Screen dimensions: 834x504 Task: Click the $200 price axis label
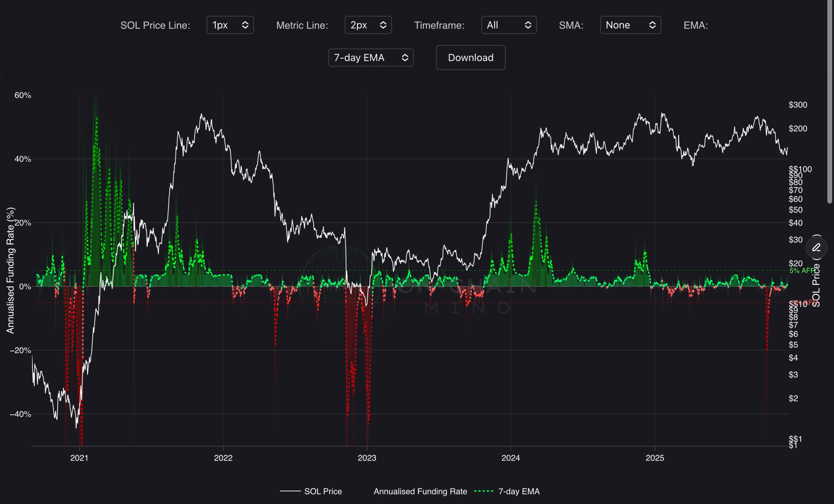click(798, 128)
